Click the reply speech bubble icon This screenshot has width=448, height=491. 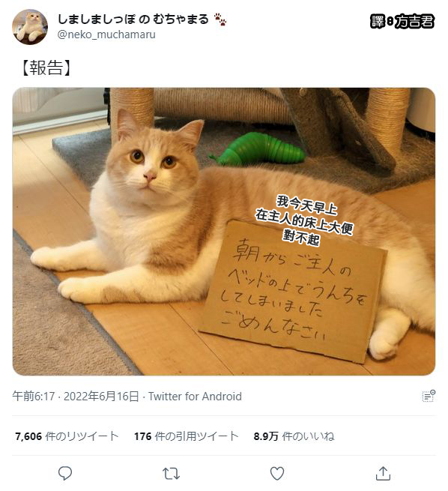pos(65,473)
